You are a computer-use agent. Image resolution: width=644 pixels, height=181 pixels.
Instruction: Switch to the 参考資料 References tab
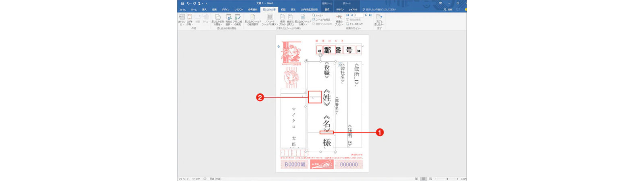pos(253,9)
